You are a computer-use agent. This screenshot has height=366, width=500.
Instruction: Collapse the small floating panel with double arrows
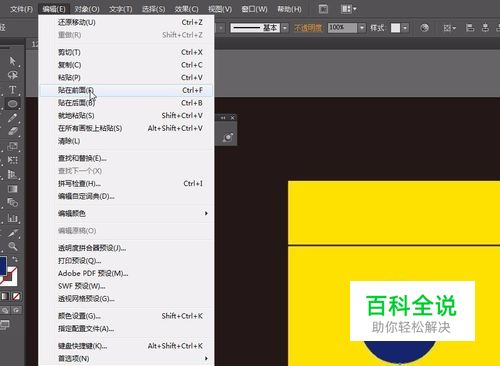tap(223, 118)
